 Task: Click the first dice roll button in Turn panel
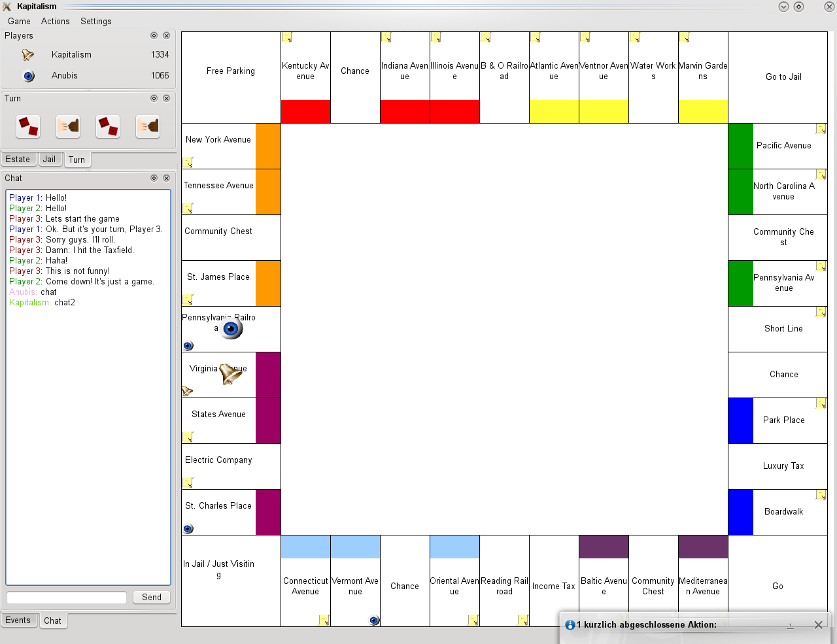(x=28, y=126)
